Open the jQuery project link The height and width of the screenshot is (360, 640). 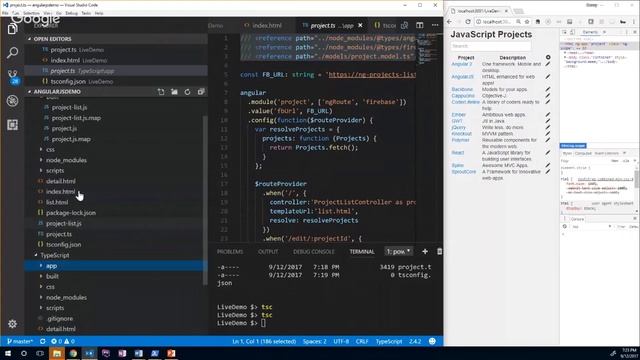pos(458,127)
